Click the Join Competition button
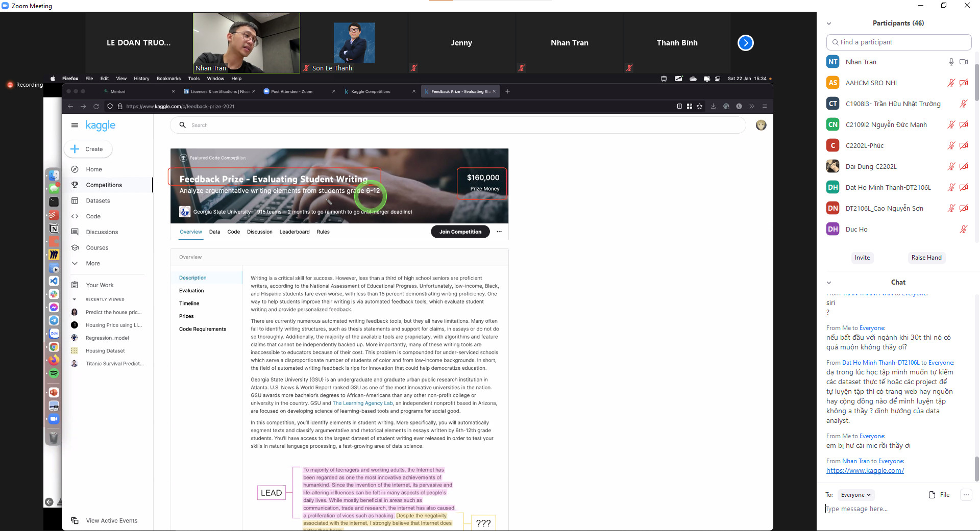 pos(460,232)
